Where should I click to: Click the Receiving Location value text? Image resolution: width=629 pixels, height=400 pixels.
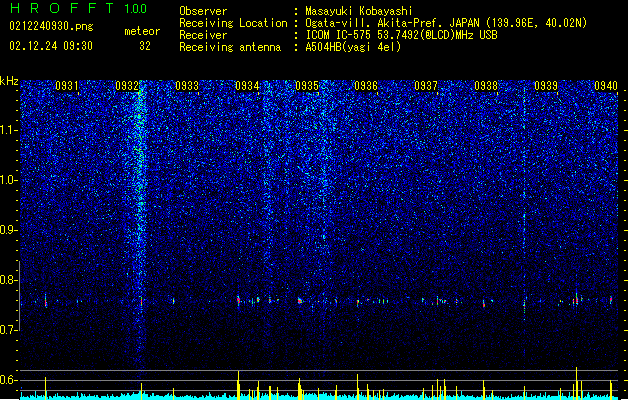point(446,23)
